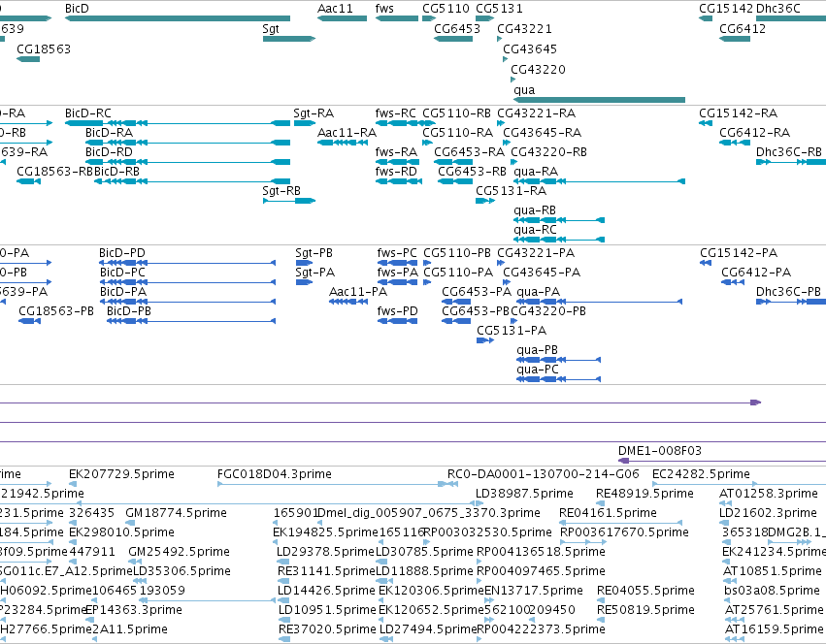The width and height of the screenshot is (826, 644).
Task: Click the CG5131-PA protein label
Action: pos(512,331)
